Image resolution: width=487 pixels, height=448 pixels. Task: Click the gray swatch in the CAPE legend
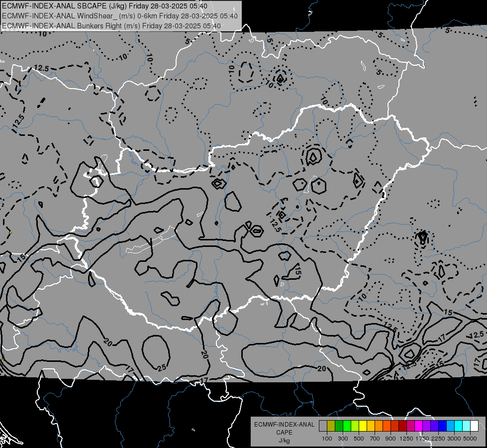pyautogui.click(x=323, y=426)
